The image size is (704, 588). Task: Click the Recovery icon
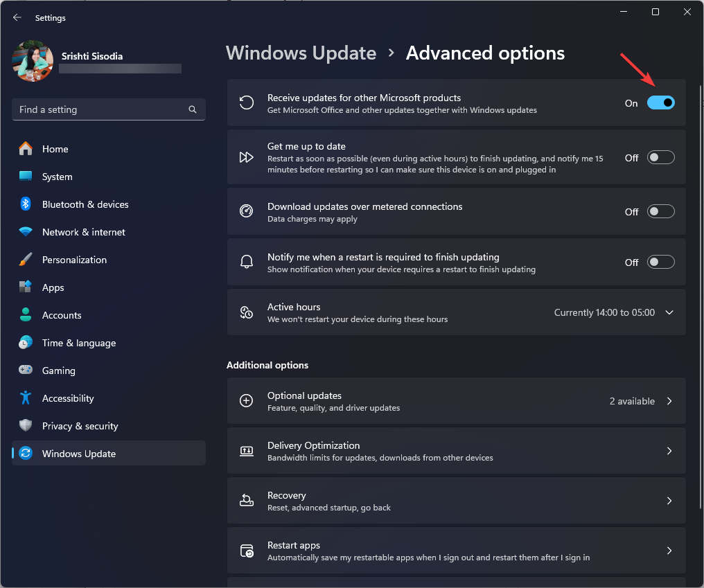247,501
